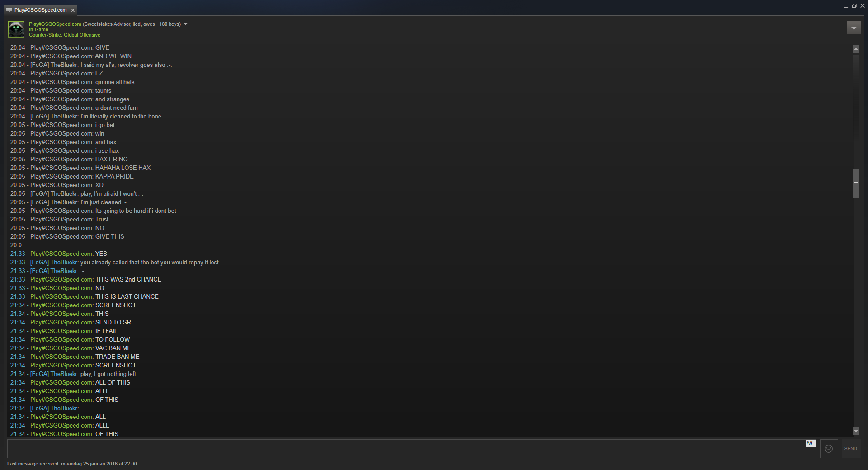
Task: Click the chat tab speech bubble icon
Action: tap(9, 10)
